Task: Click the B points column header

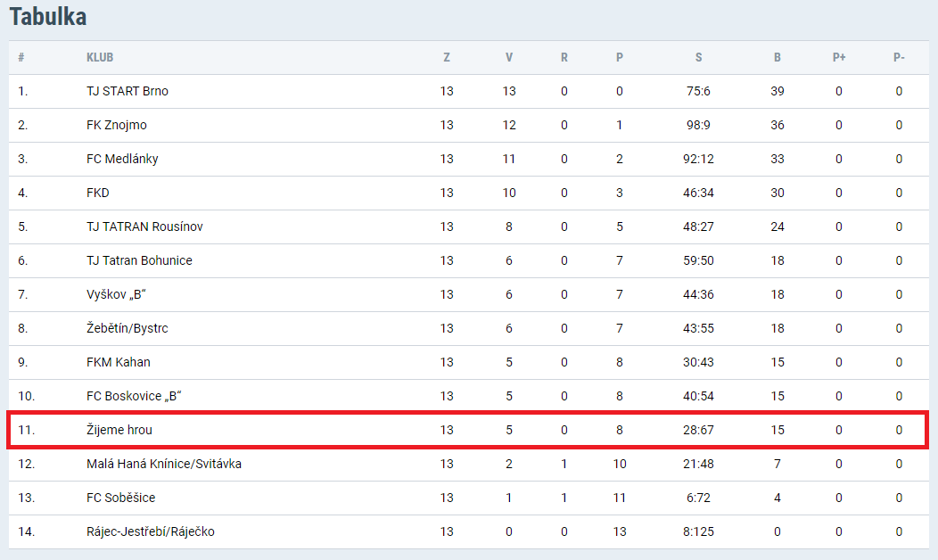Action: point(778,57)
